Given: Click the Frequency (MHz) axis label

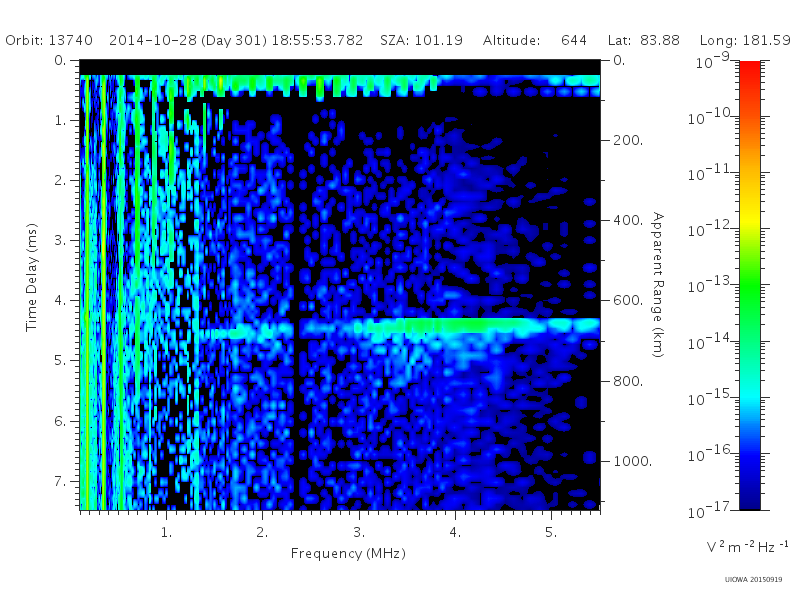Looking at the screenshot, I should coord(348,554).
